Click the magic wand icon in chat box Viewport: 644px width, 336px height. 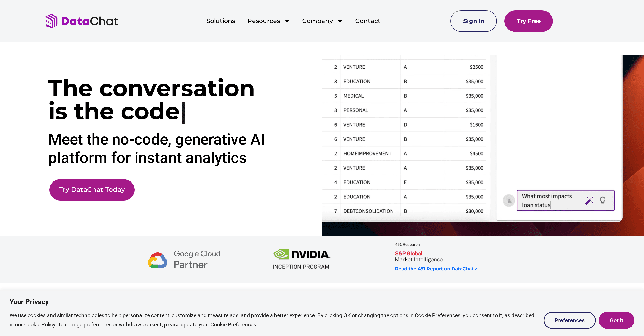coord(589,200)
